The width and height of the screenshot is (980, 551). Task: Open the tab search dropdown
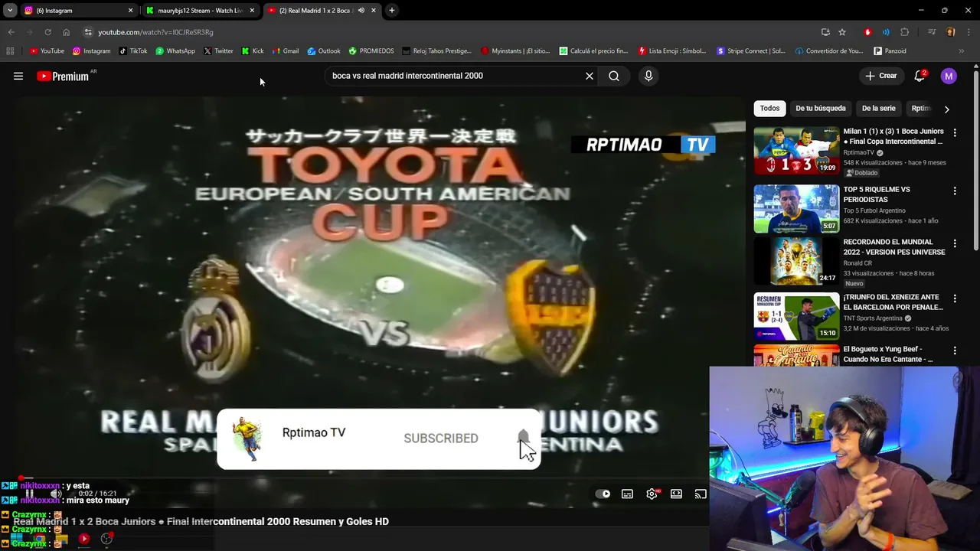click(x=10, y=11)
